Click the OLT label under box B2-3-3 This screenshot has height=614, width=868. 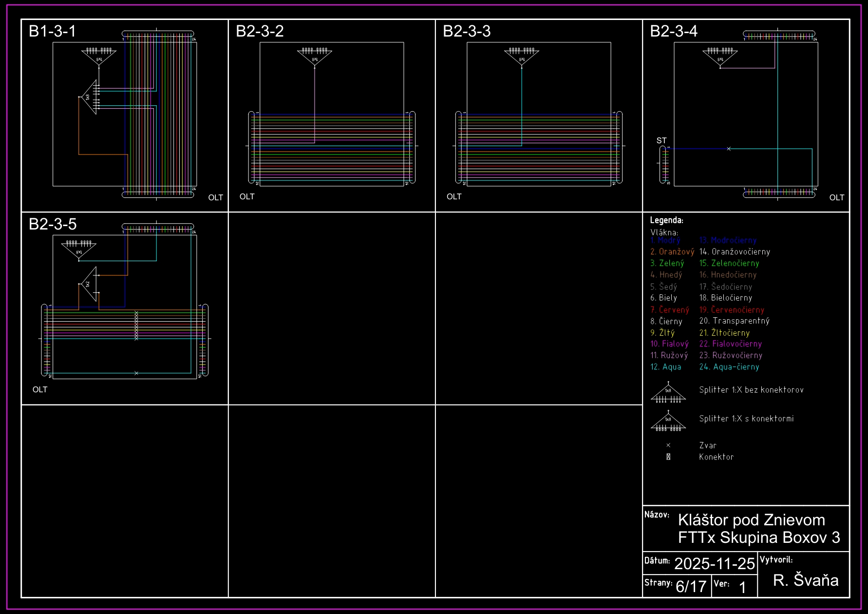coord(454,196)
